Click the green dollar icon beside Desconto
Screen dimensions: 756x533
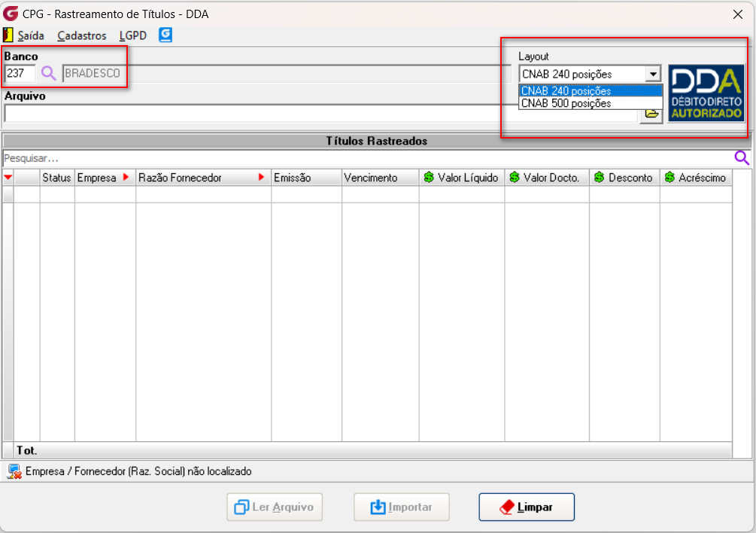click(x=600, y=177)
